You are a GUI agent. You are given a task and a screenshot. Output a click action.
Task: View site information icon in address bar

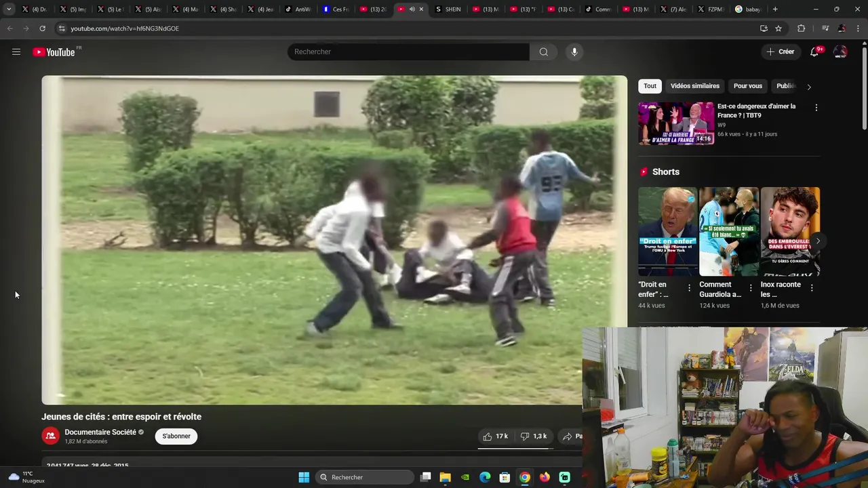click(62, 28)
